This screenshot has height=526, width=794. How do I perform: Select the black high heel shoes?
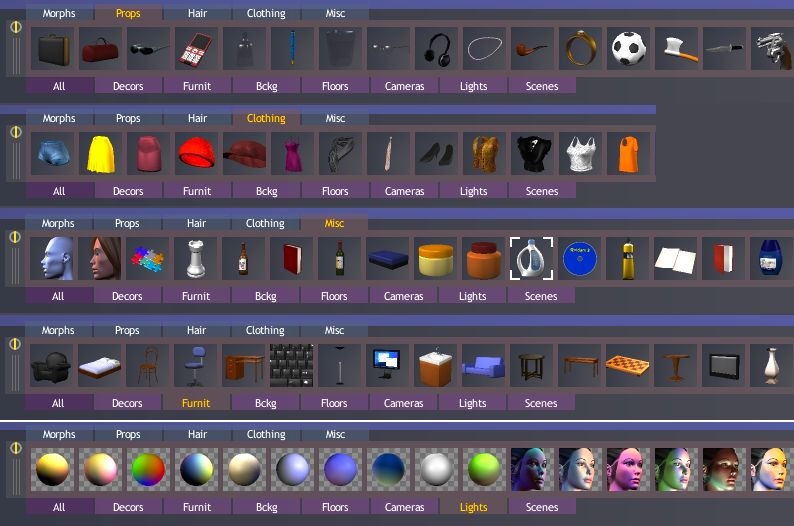pyautogui.click(x=436, y=154)
